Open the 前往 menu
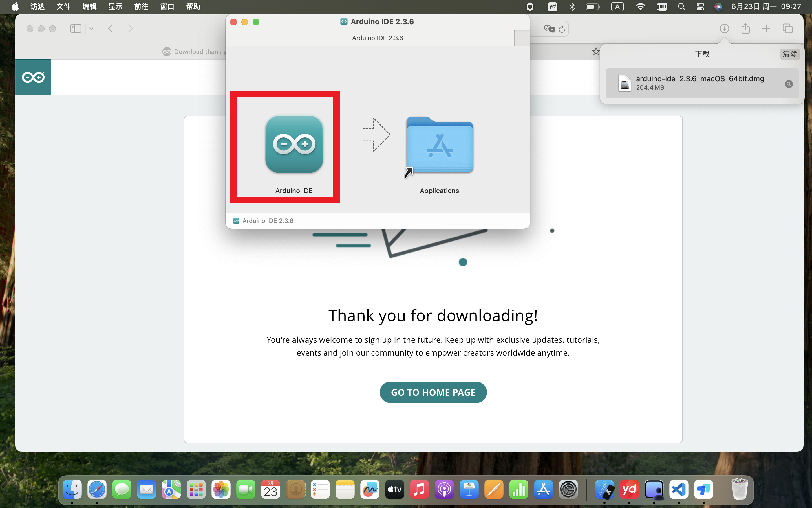This screenshot has width=812, height=508. 141,7
